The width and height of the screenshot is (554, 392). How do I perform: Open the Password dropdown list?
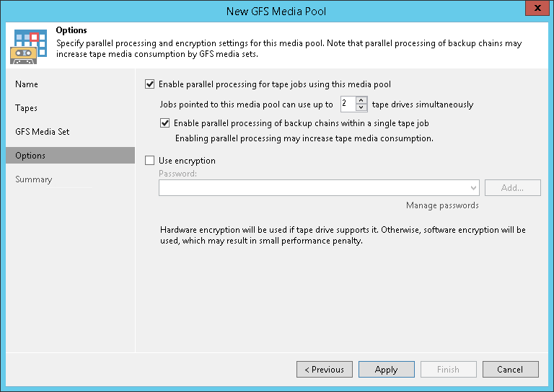473,188
